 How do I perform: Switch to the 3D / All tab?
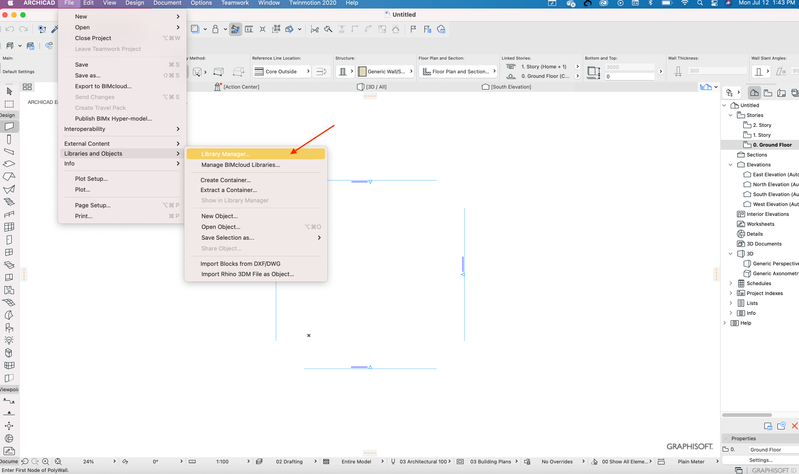(x=372, y=87)
